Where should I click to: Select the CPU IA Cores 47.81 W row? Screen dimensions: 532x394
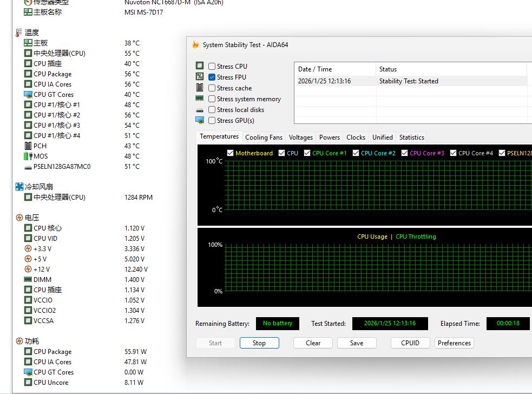[x=85, y=362]
